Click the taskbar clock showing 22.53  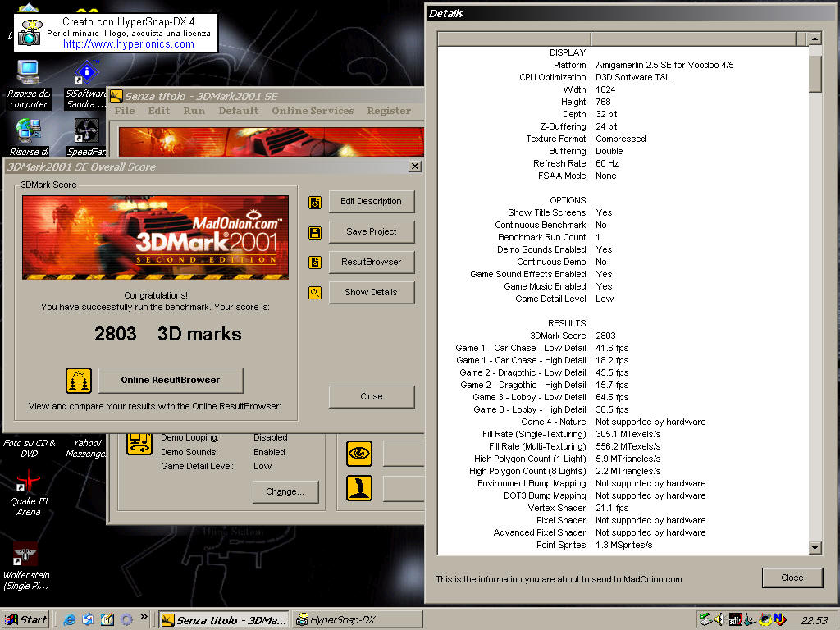pos(814,620)
